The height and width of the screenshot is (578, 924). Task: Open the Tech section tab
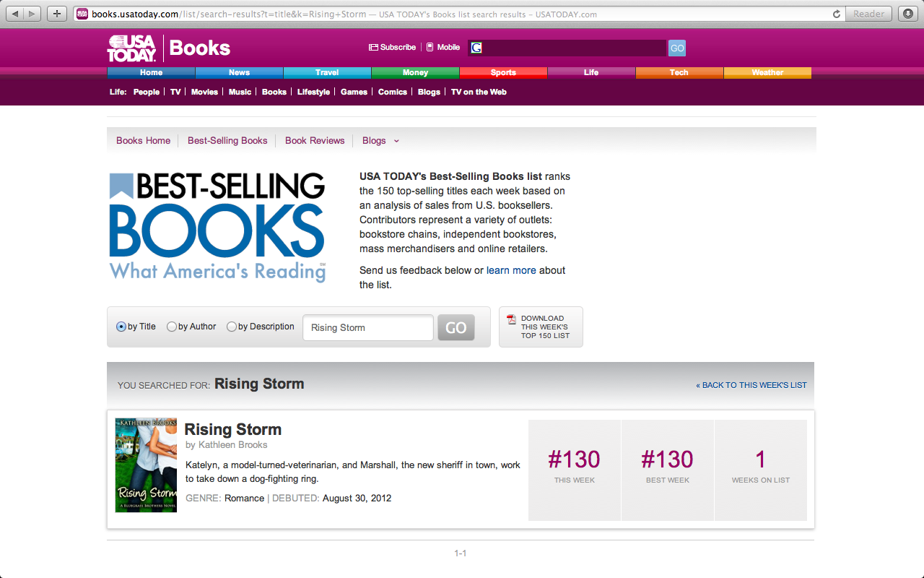coord(679,72)
